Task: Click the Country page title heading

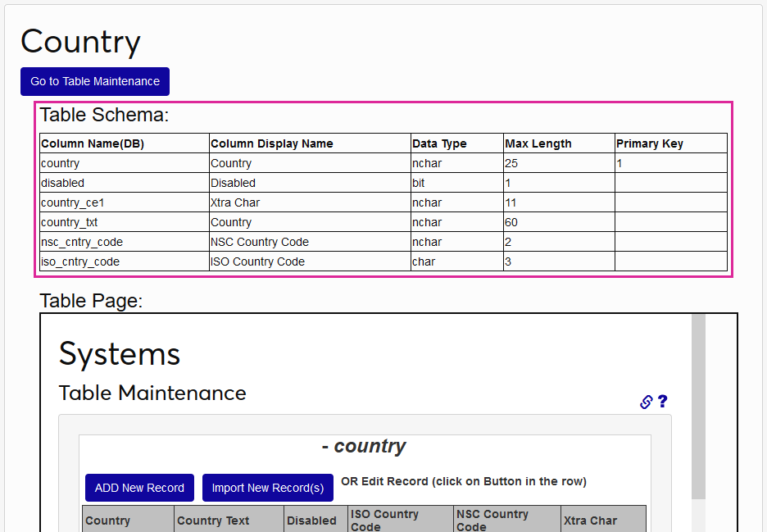Action: click(x=80, y=41)
